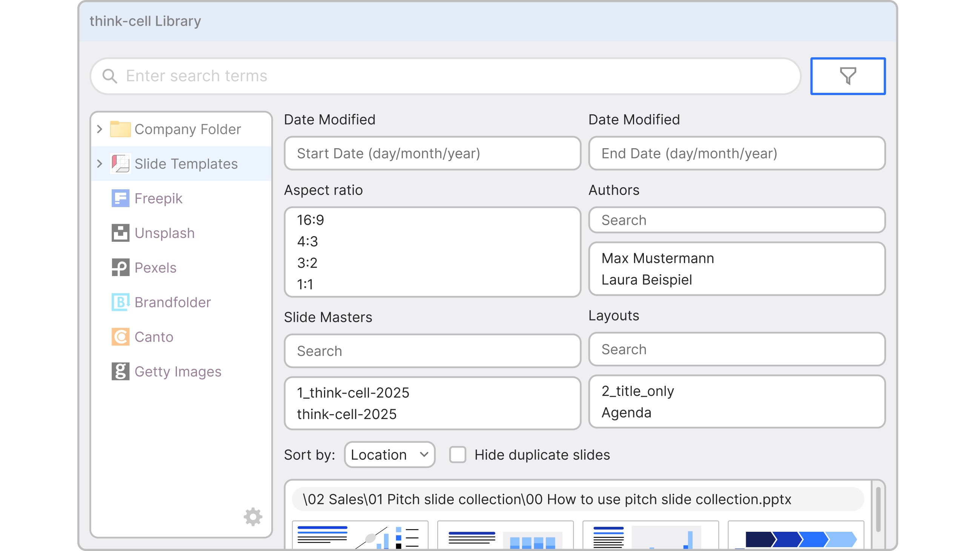
Task: Open Getty Images source
Action: point(177,371)
